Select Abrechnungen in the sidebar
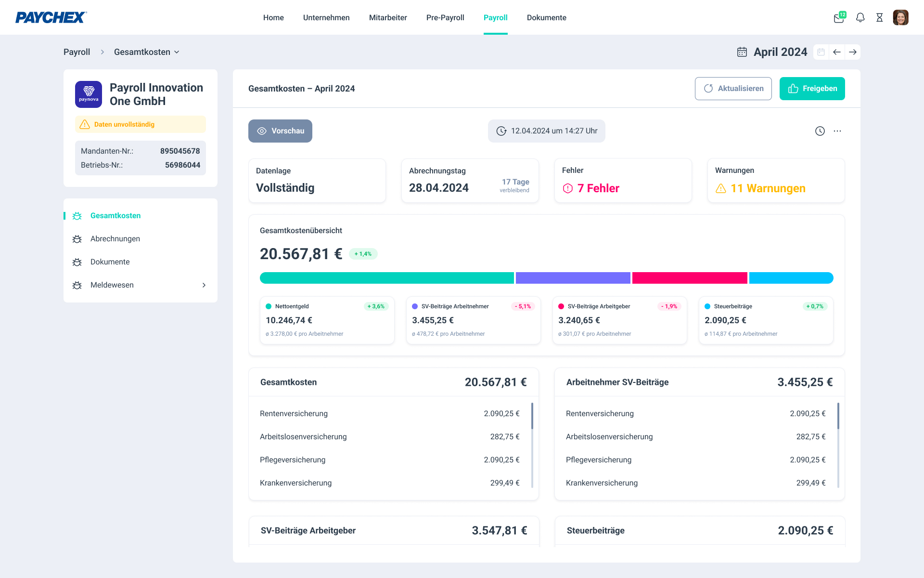 115,239
